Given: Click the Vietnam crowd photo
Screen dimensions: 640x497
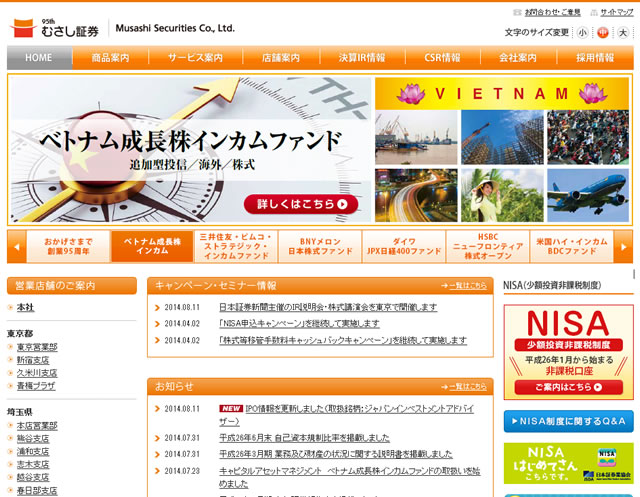Looking at the screenshot, I should pyautogui.click(x=588, y=137).
